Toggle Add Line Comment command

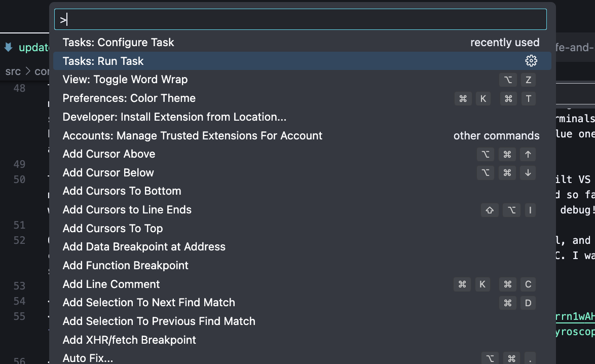click(111, 284)
